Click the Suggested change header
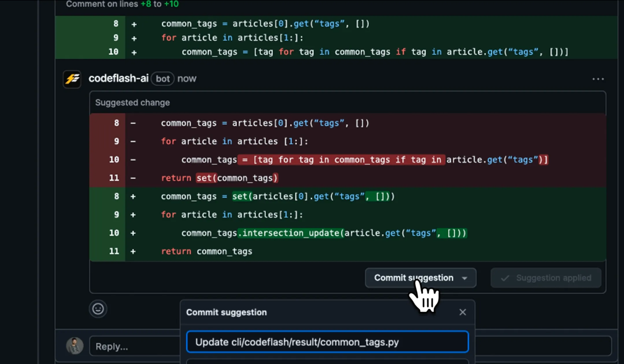 132,103
